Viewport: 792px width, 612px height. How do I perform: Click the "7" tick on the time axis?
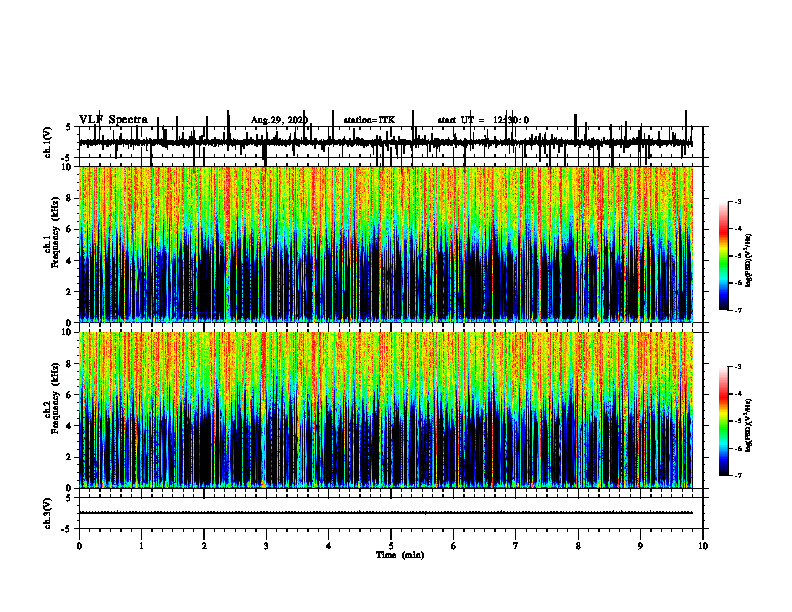coord(516,546)
